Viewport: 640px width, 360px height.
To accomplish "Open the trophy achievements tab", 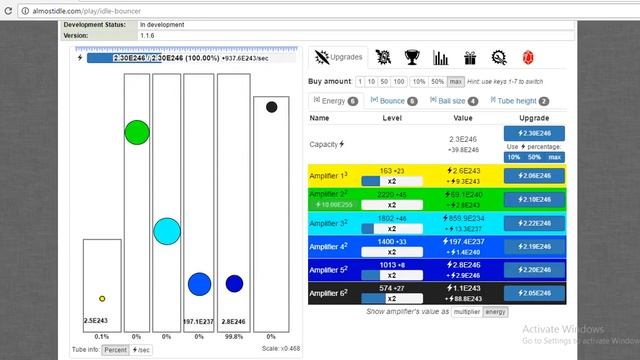I will point(412,57).
